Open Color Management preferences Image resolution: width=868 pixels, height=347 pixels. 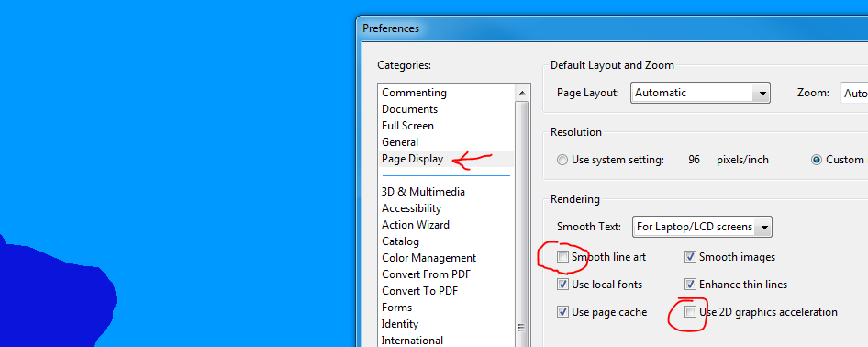[429, 258]
